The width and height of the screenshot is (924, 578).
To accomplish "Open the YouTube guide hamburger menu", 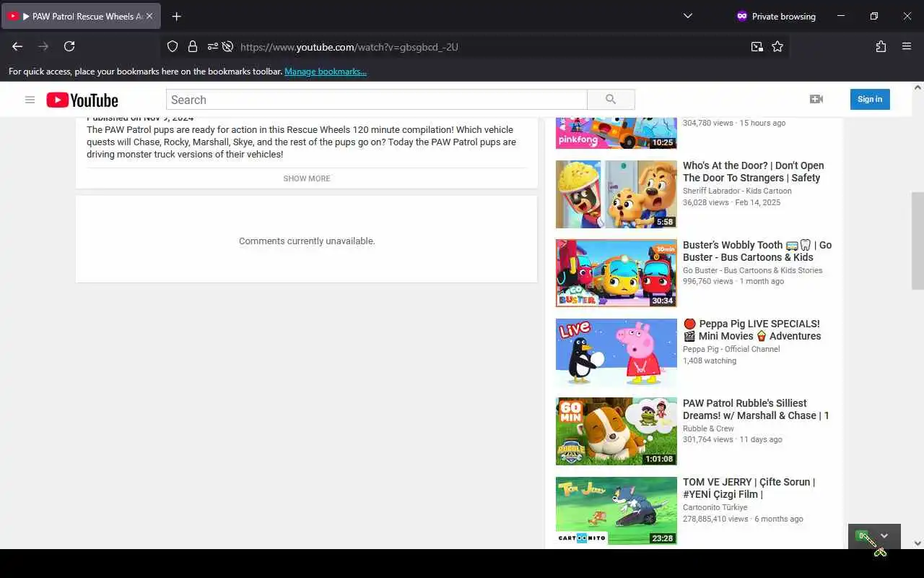I will click(30, 100).
